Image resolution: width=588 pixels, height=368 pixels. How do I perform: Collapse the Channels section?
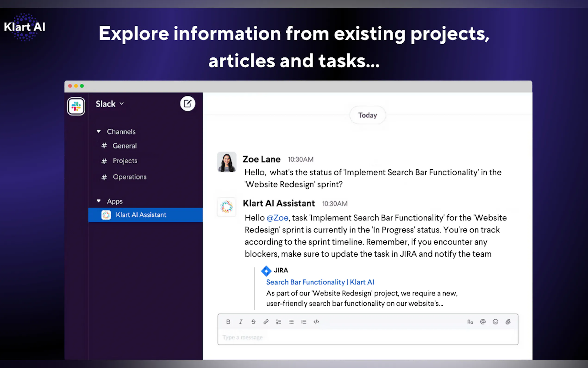coord(98,131)
